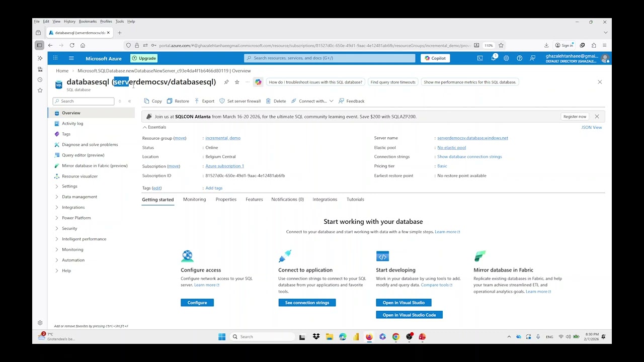Viewport: 644px width, 362px height.
Task: Open the Resource visualizer item
Action: click(x=79, y=176)
